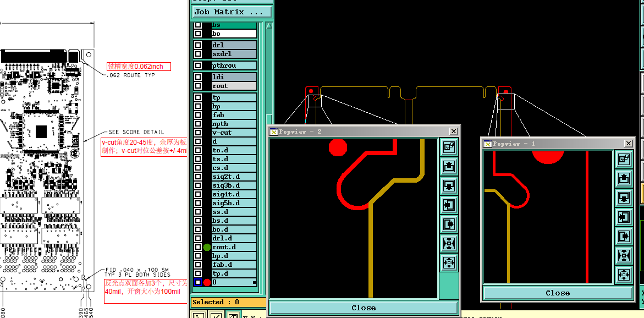Toggle checkbox for layer fab

[198, 115]
